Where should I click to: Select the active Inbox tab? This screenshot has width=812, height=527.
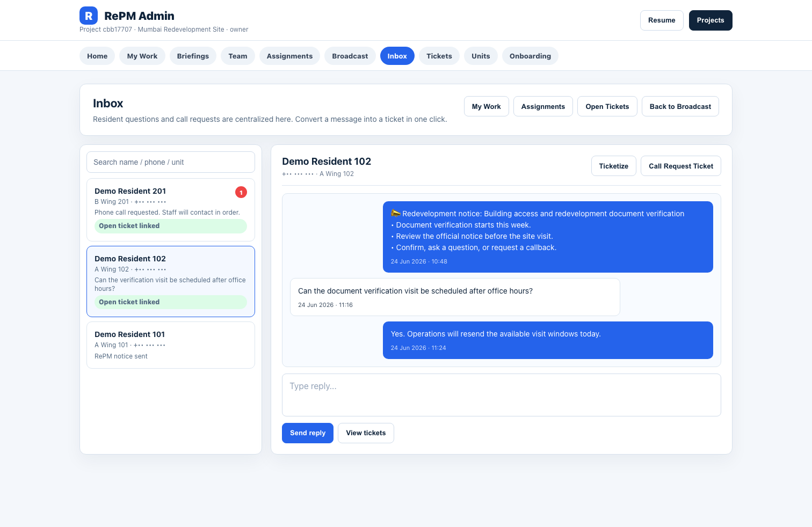pyautogui.click(x=397, y=56)
